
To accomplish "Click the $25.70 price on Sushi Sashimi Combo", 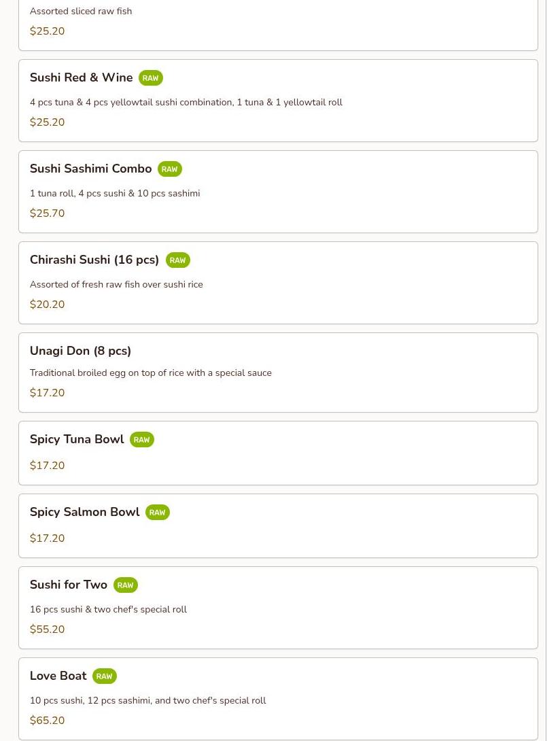I will (x=47, y=213).
